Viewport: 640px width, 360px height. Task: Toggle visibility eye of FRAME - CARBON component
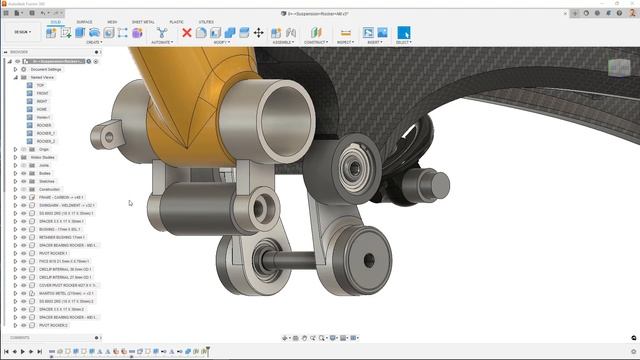tap(24, 198)
